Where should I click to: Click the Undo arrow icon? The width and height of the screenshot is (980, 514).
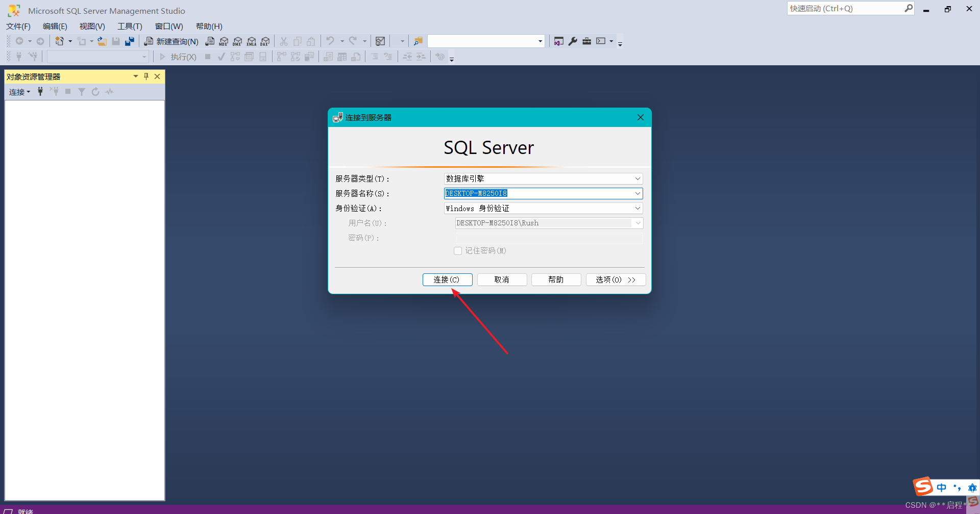(330, 41)
